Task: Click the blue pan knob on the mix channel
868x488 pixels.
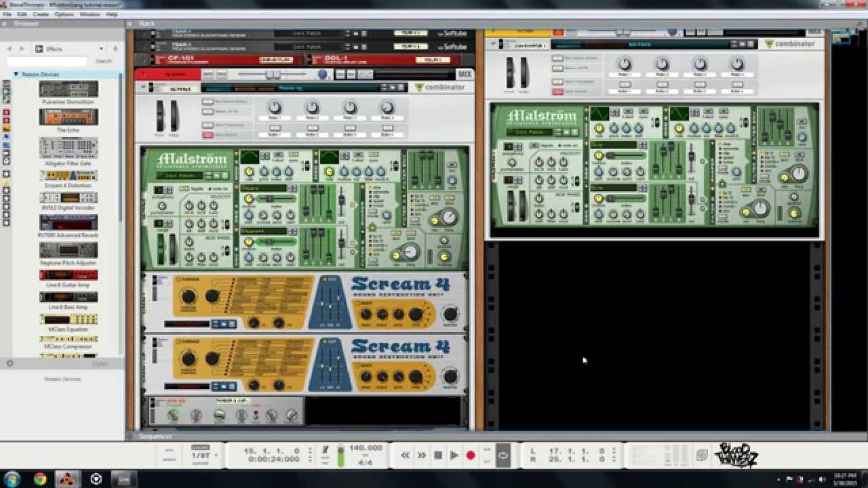Action: pos(323,75)
